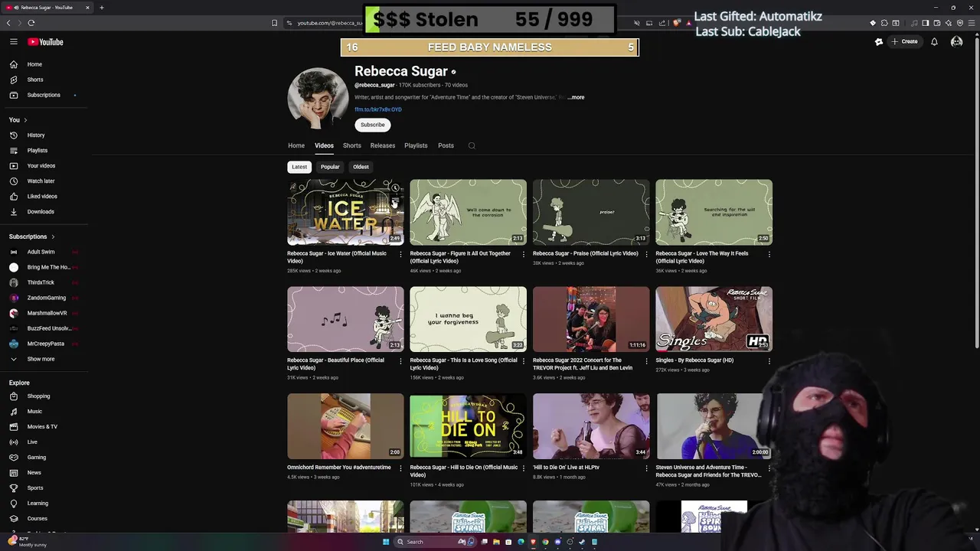The width and height of the screenshot is (980, 551).
Task: Play the Ice Water video thumbnail
Action: [x=345, y=212]
